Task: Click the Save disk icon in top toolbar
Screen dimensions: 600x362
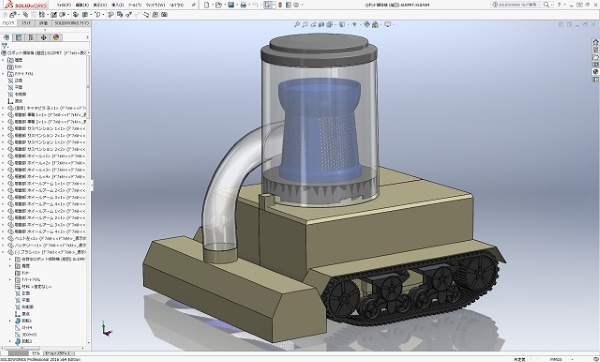Action: (x=231, y=5)
